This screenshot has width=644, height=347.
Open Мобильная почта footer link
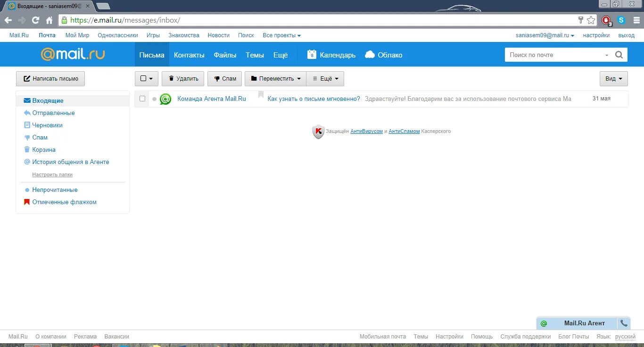coord(383,337)
